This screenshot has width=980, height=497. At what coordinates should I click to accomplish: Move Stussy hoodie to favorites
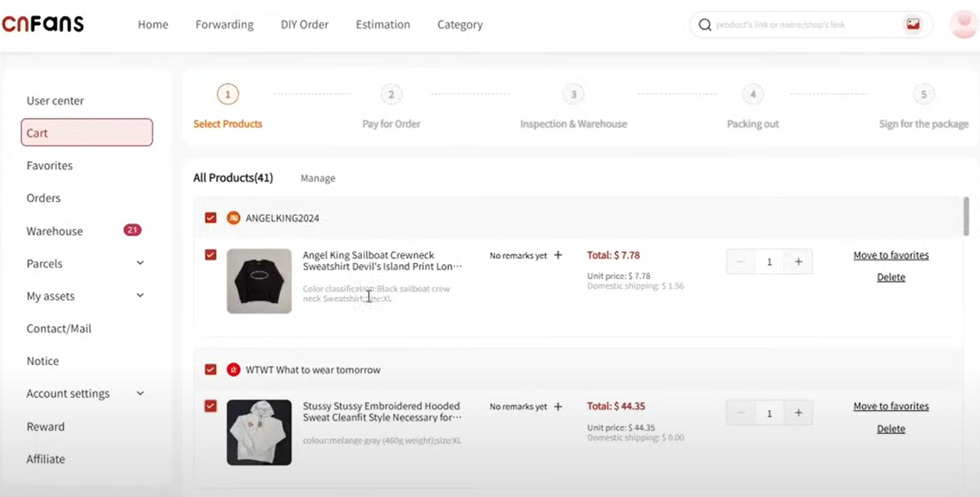point(891,406)
